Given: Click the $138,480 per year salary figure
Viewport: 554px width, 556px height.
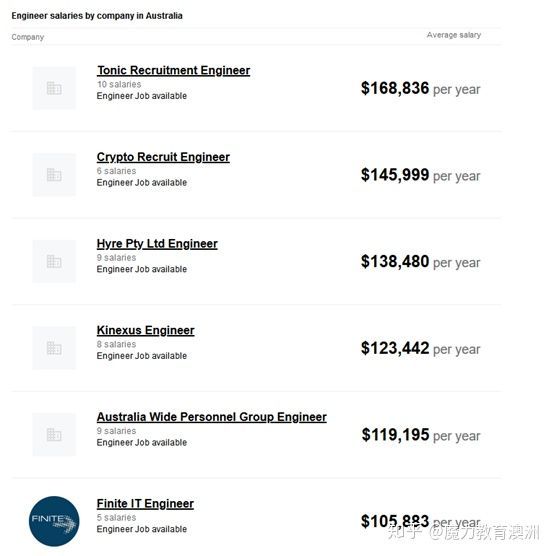Looking at the screenshot, I should pos(420,262).
